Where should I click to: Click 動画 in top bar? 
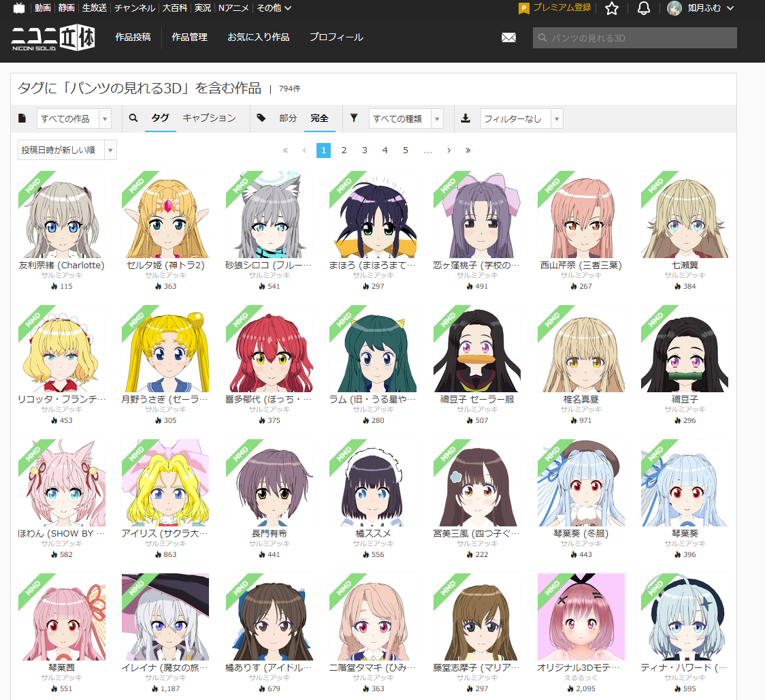[x=43, y=7]
